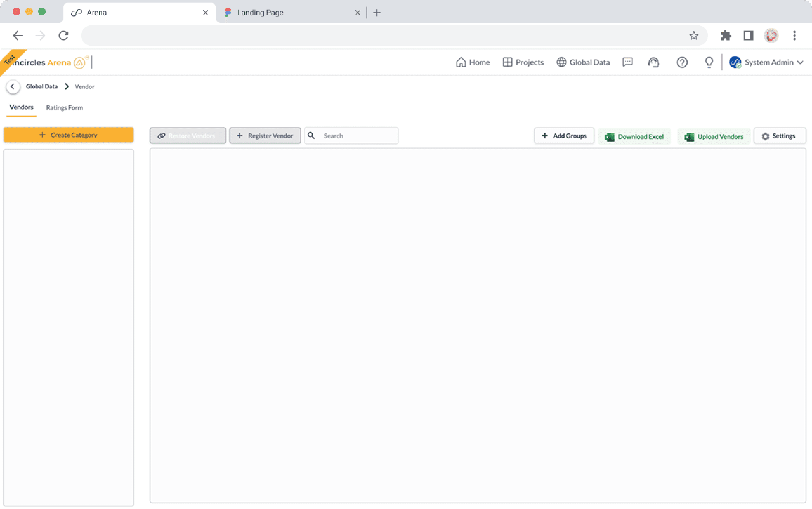
Task: Click the Create Category button
Action: point(68,135)
